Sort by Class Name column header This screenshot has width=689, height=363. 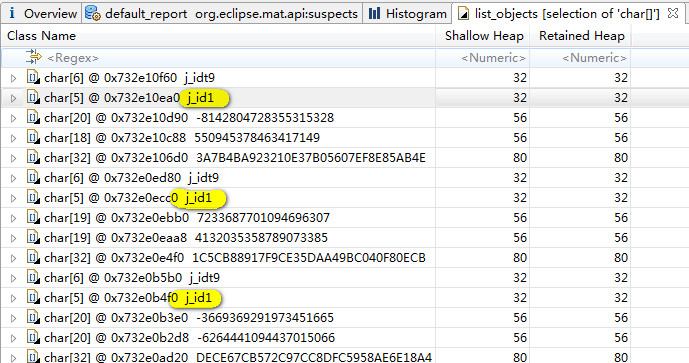(x=41, y=36)
